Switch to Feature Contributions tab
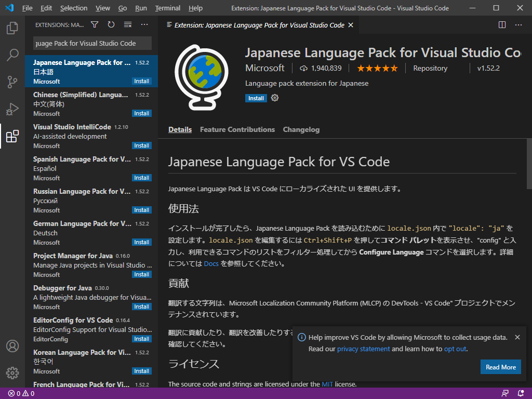Viewport: 532px width, 399px height. coord(237,129)
